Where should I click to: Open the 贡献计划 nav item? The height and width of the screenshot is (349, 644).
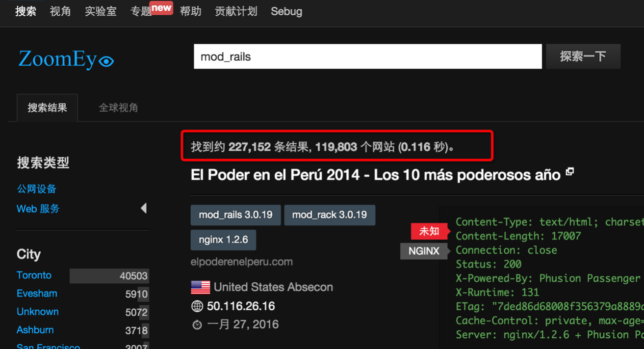pyautogui.click(x=236, y=11)
